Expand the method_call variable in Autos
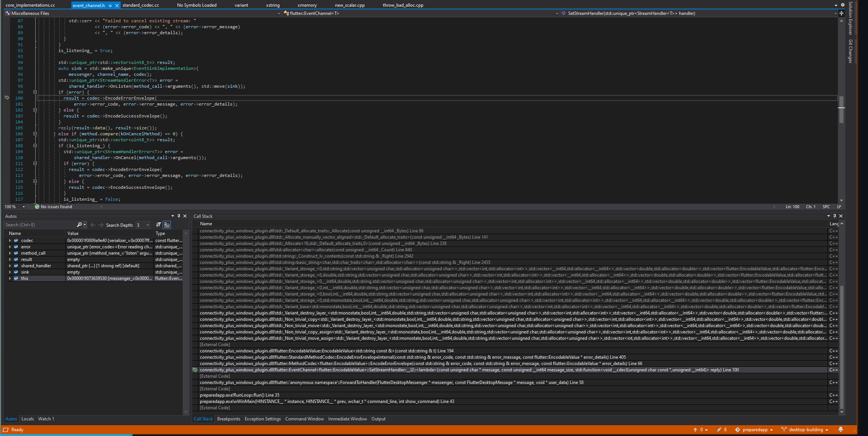 [x=10, y=253]
